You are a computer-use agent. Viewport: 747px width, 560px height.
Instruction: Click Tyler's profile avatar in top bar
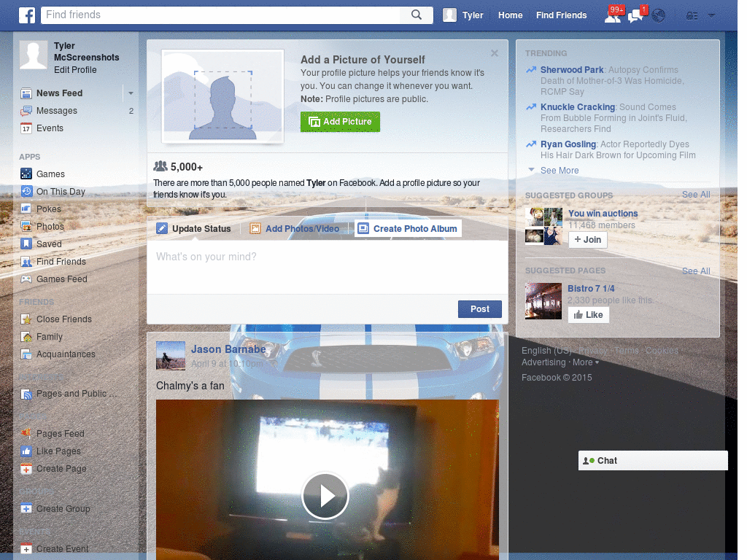[x=449, y=15]
